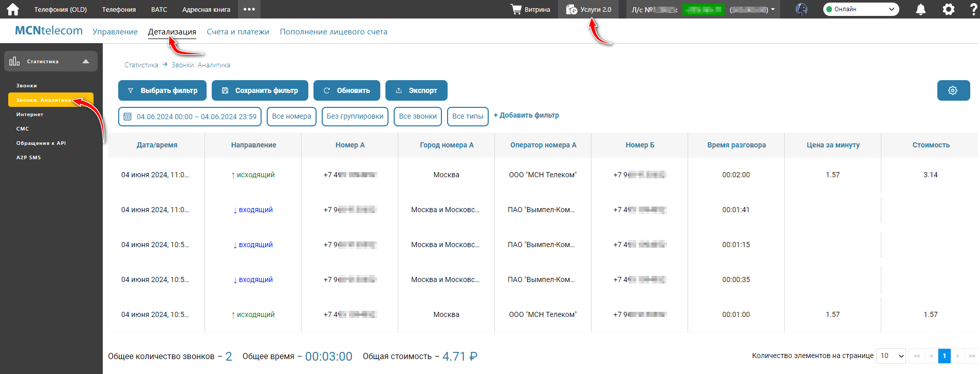Click 00:01:41 talk time cell
Viewport: 980px width, 374px height.
pyautogui.click(x=736, y=210)
